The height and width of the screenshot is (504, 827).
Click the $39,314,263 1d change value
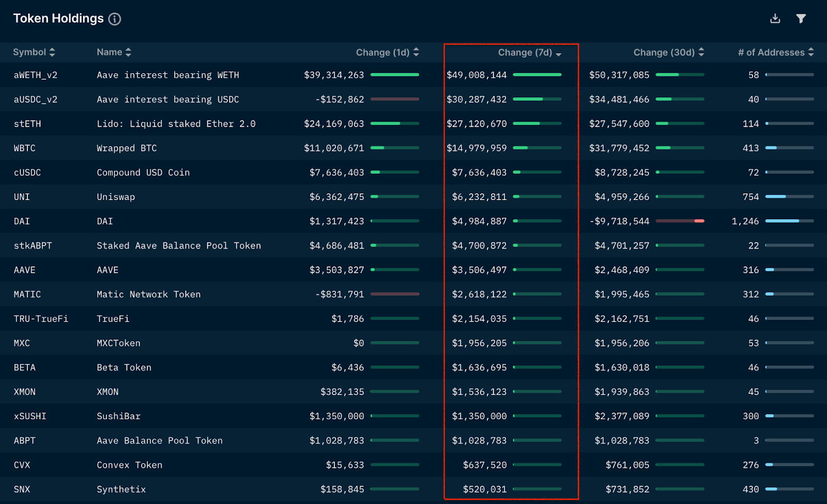tap(334, 75)
